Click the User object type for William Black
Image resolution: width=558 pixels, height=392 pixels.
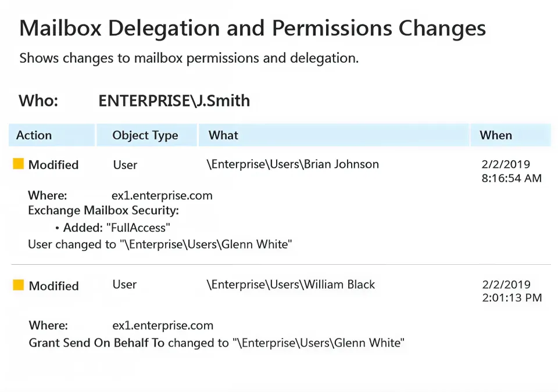125,285
